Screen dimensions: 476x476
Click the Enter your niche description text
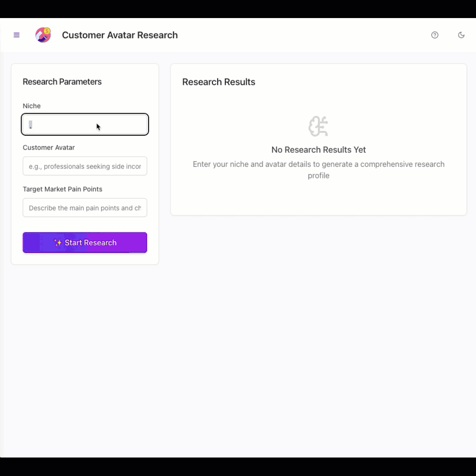click(318, 170)
